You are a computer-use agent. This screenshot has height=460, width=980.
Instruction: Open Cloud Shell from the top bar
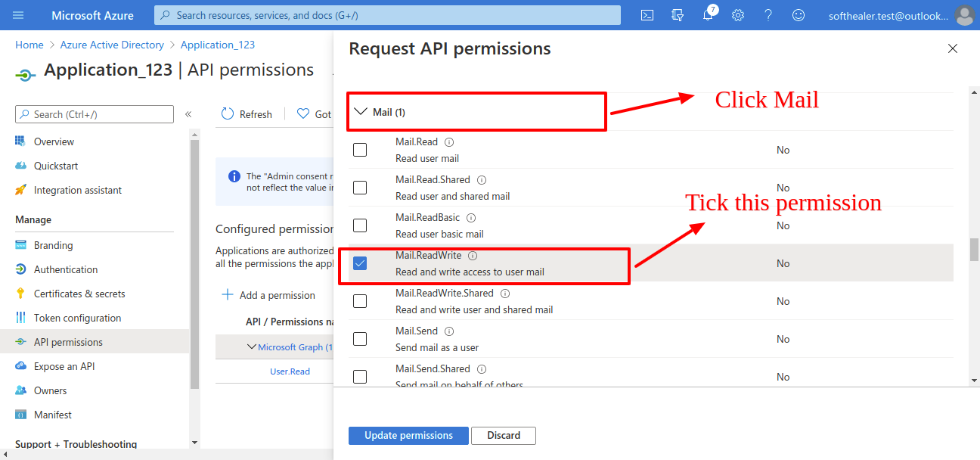pos(647,15)
